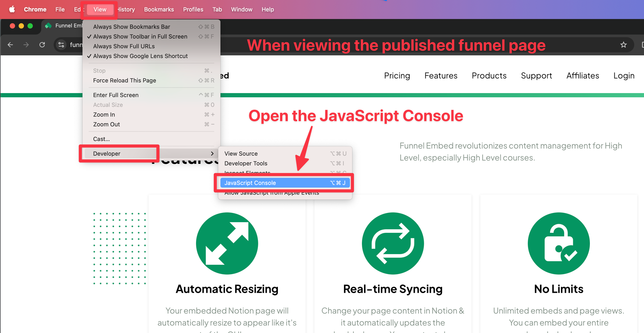Viewport: 644px width, 333px height.
Task: Click the No Limits heading
Action: click(x=559, y=289)
